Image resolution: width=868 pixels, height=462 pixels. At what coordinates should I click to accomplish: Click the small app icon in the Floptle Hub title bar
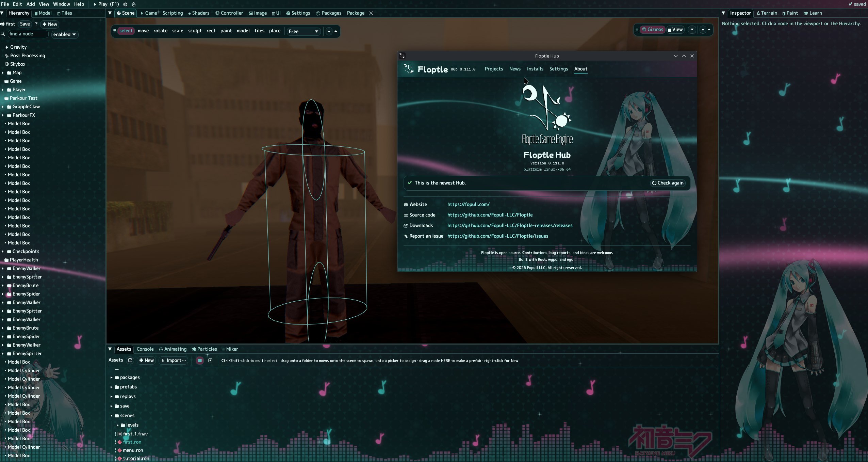point(402,56)
